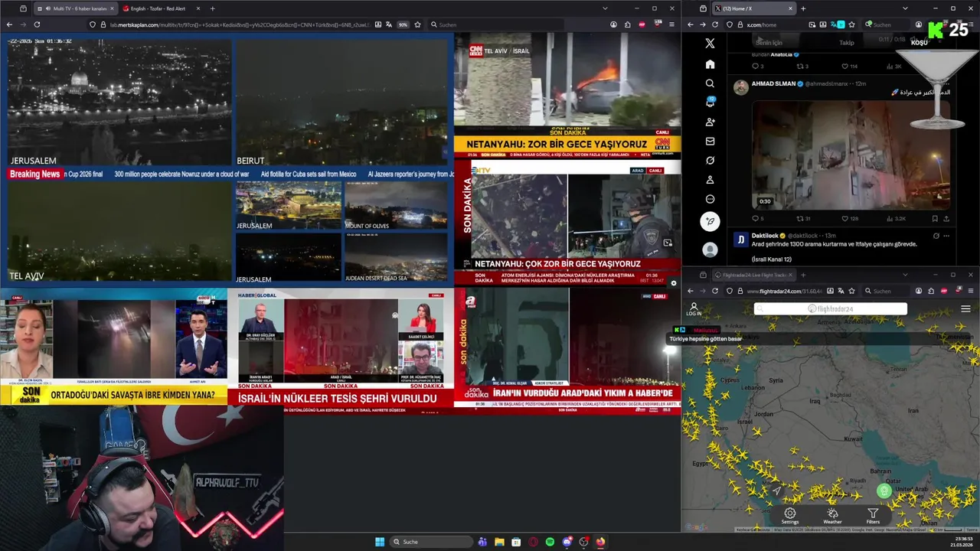Image resolution: width=980 pixels, height=551 pixels.
Task: Click Flightradar24 locate-me arrow button
Action: click(x=776, y=491)
